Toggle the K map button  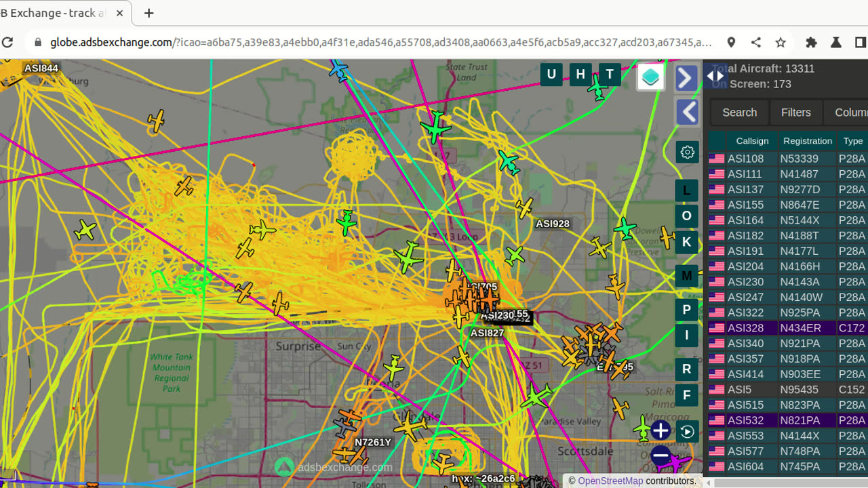pos(686,242)
